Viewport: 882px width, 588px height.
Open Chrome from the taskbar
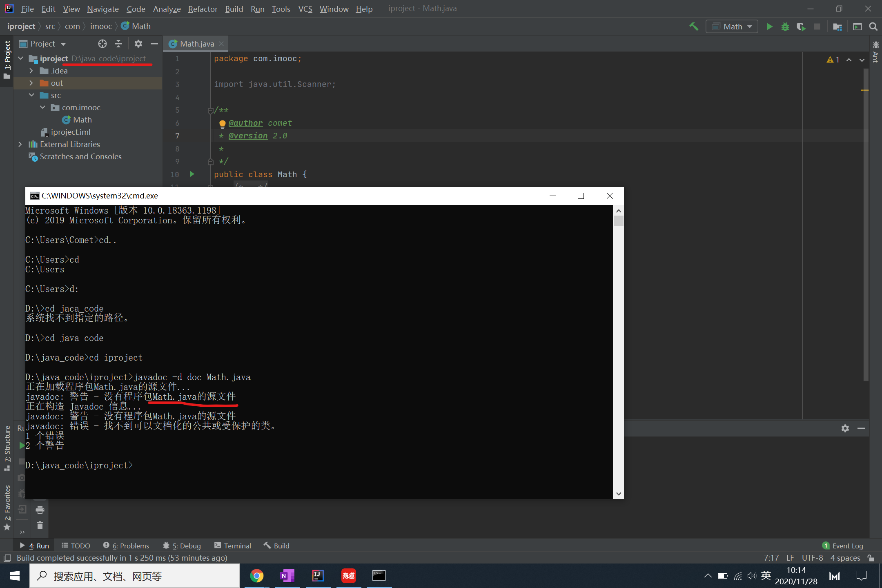(x=257, y=576)
